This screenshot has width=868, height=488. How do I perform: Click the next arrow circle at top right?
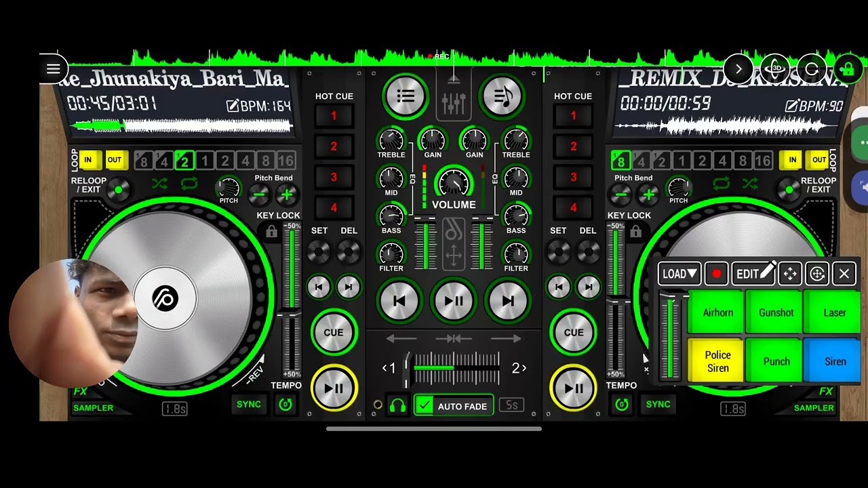click(x=738, y=68)
